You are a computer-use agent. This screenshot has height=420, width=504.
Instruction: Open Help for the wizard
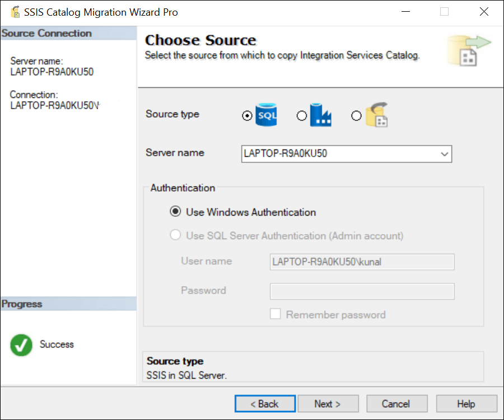[466, 404]
